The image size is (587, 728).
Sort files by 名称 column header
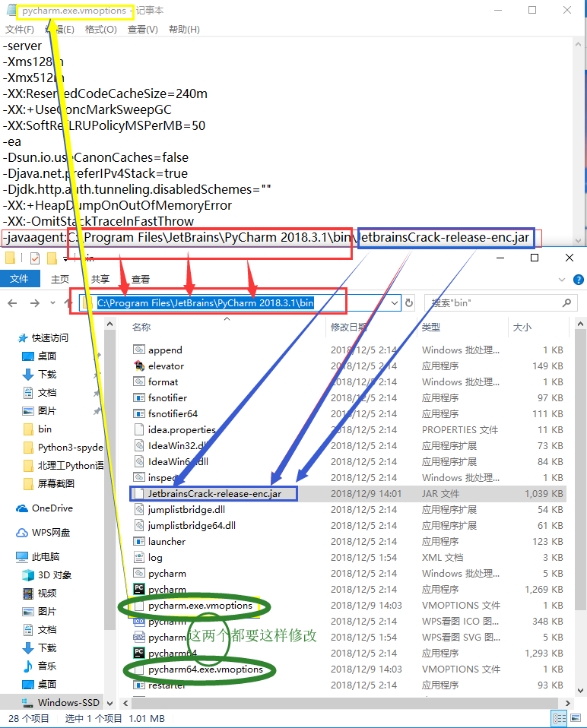141,328
